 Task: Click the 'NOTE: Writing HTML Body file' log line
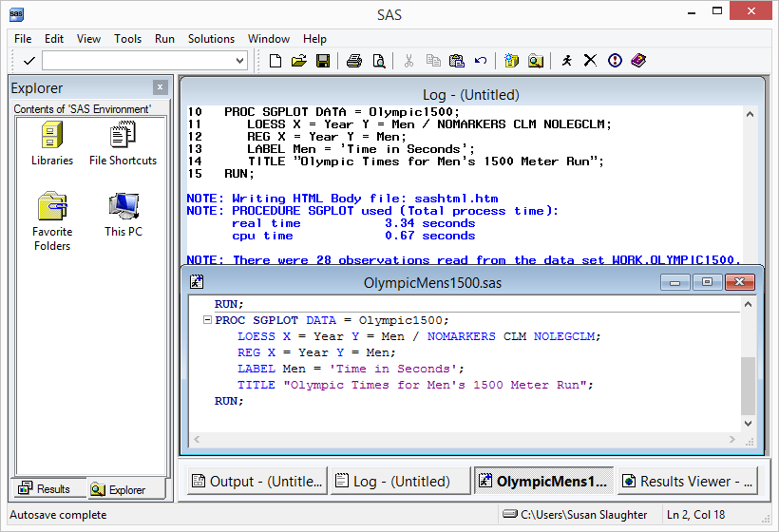tap(342, 199)
